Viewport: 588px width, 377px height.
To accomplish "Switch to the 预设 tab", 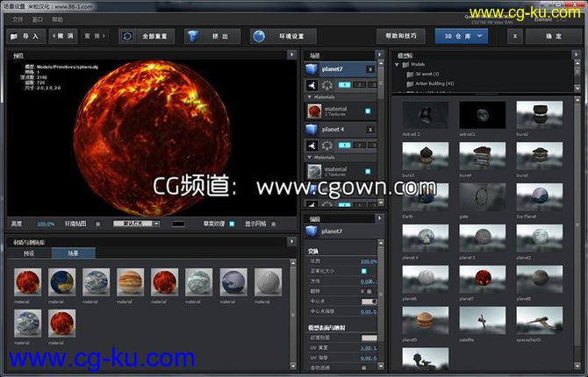I will (29, 253).
